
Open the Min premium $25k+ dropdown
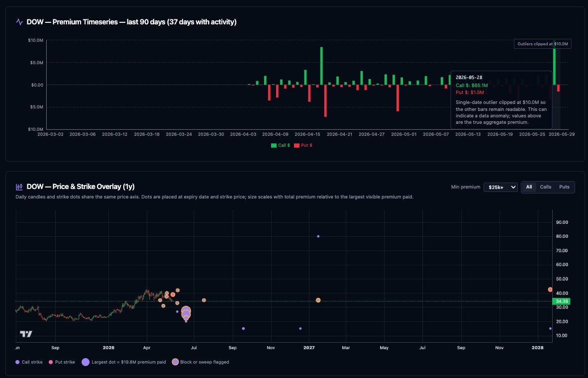(x=500, y=187)
